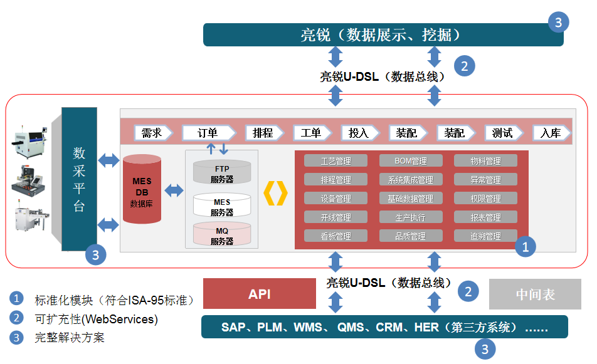Click the 数采平台 vertical block
Screen dimensions: 597x364
(x=79, y=179)
